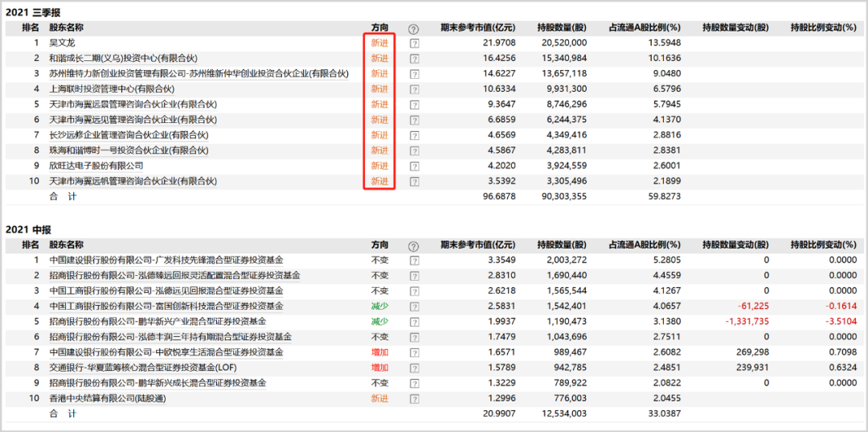Open the detail icon for 泓德臻远回报灵活配置基金 row

pyautogui.click(x=414, y=276)
